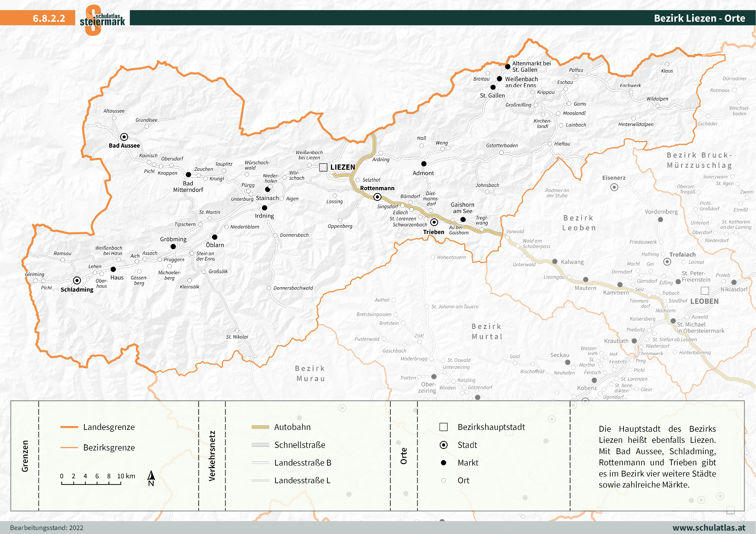Click the Rottenmann city marker

[377, 197]
